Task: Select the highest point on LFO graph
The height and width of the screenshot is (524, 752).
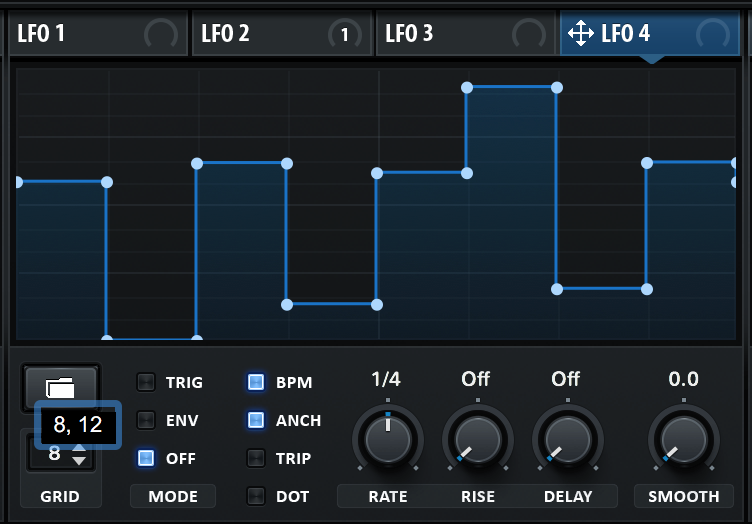Action: coord(467,88)
